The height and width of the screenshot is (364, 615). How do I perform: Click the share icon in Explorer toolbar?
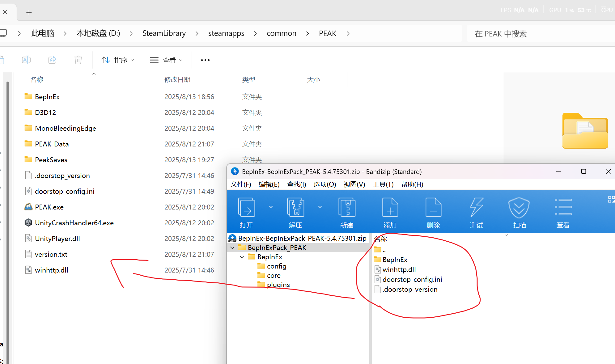pyautogui.click(x=52, y=60)
